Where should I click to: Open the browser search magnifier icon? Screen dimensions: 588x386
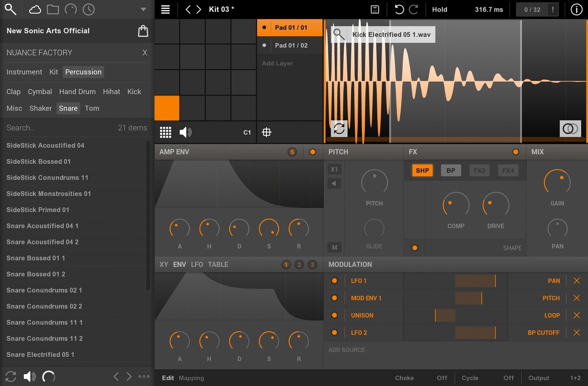[10, 10]
